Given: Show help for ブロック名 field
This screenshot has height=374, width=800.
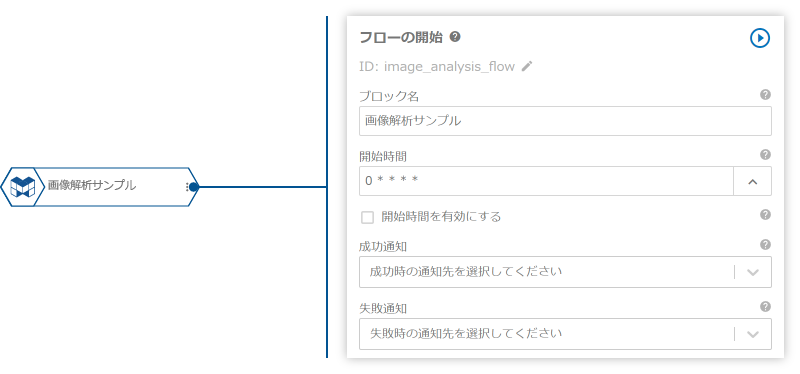Looking at the screenshot, I should click(x=765, y=95).
